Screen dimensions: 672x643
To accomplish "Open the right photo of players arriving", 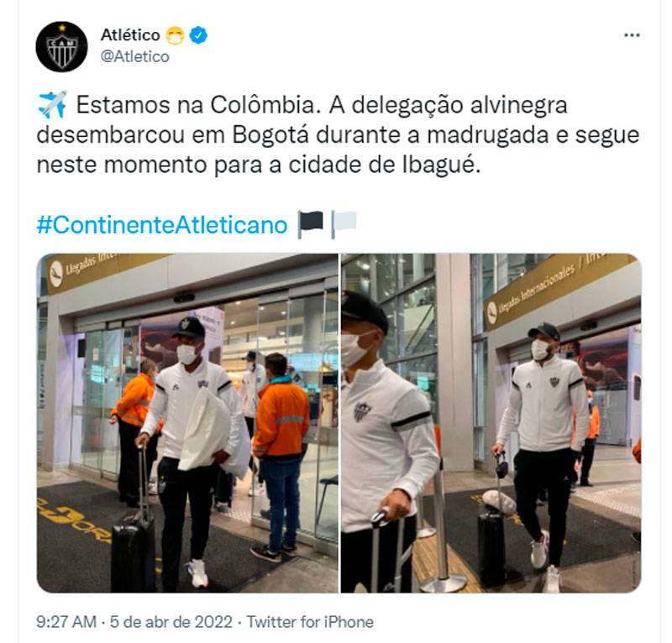I will (x=491, y=423).
